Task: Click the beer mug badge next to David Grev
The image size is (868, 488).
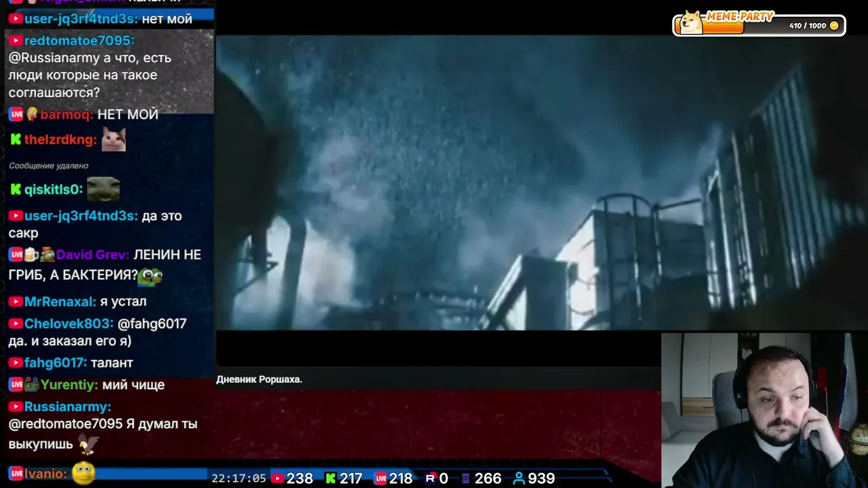Action: pos(32,255)
